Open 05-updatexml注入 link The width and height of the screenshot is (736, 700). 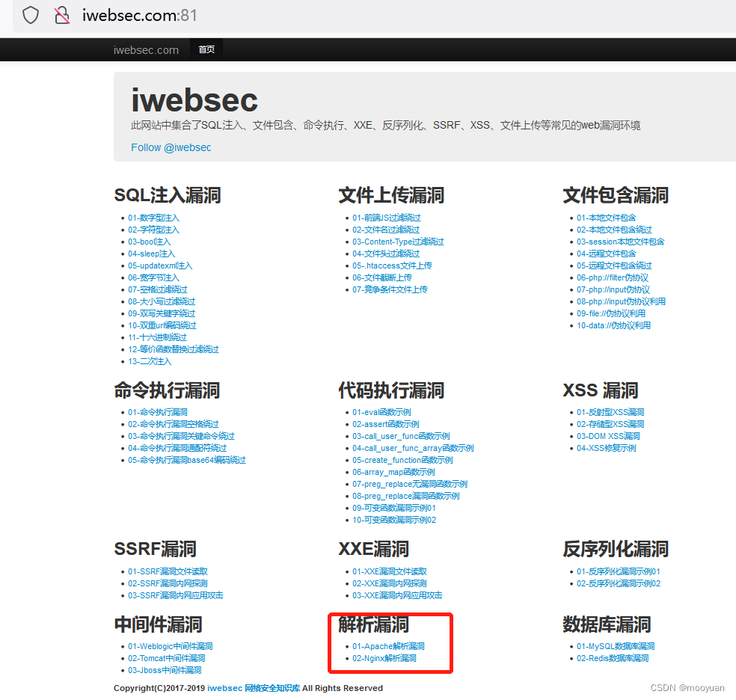pyautogui.click(x=160, y=265)
